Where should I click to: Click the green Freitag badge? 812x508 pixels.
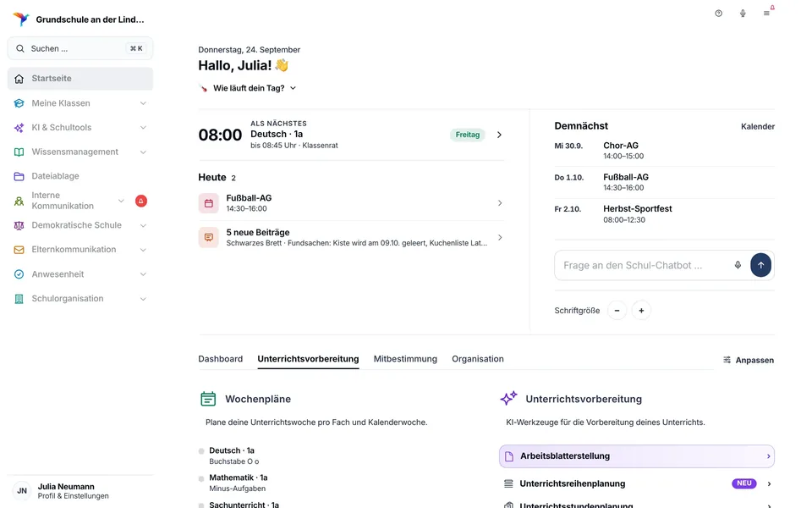point(468,135)
